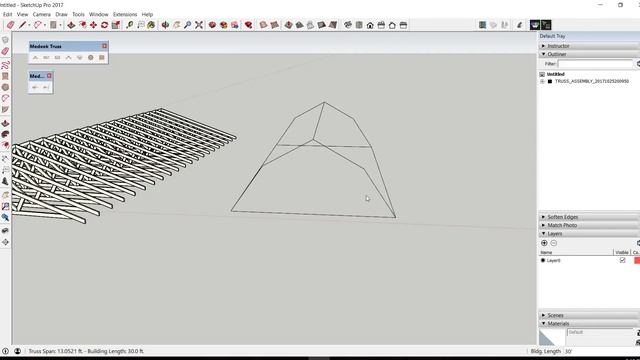Screen dimensions: 640x360
Task: Click the Outliner Filter input field
Action: pyautogui.click(x=595, y=64)
